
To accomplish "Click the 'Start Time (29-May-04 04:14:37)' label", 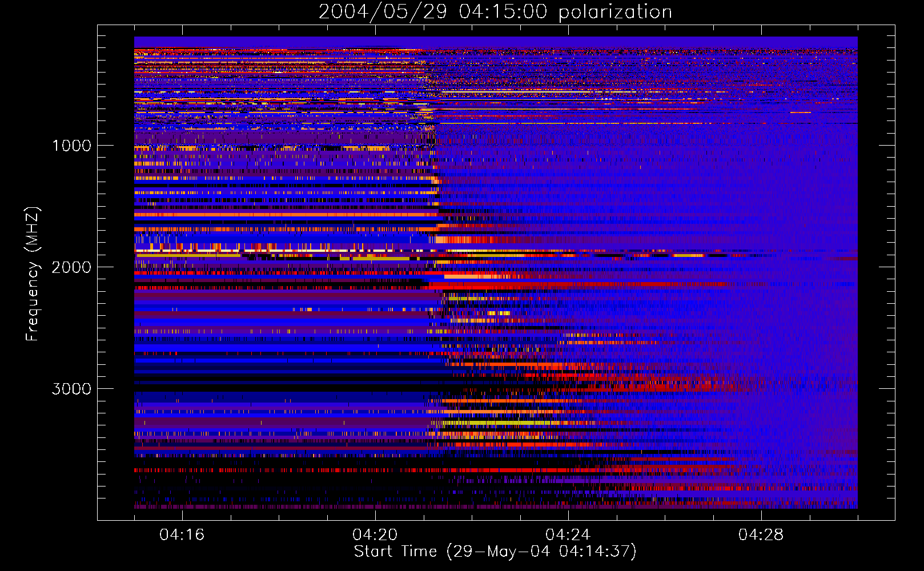I will tap(495, 552).
